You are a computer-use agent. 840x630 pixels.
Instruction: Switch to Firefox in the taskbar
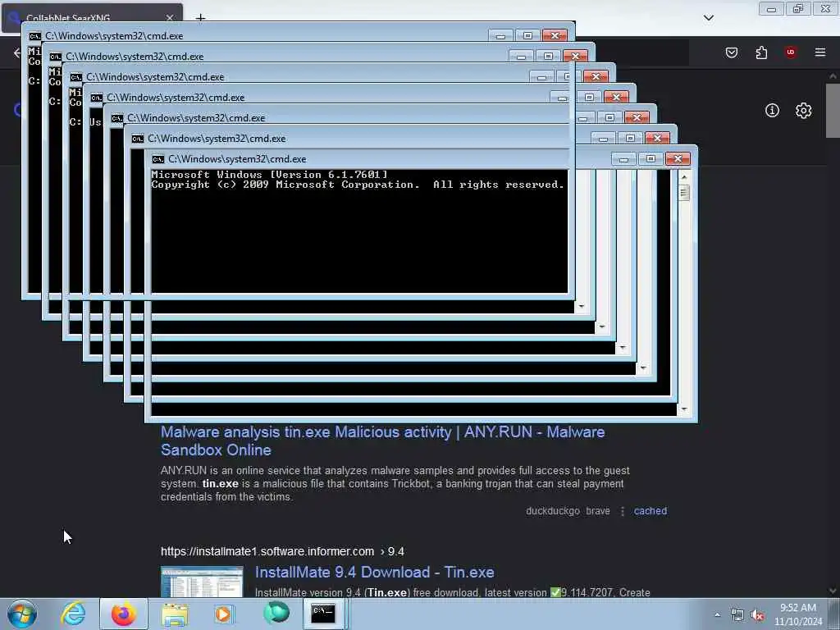(123, 614)
